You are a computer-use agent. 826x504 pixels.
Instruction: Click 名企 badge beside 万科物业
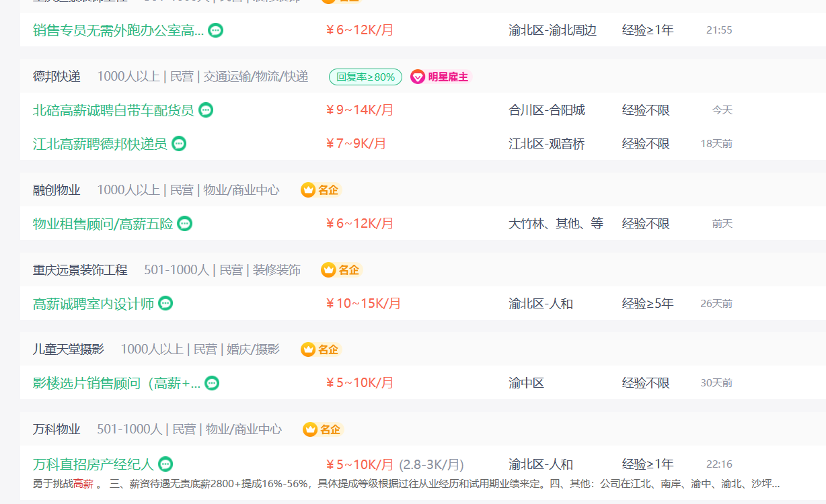coord(323,429)
